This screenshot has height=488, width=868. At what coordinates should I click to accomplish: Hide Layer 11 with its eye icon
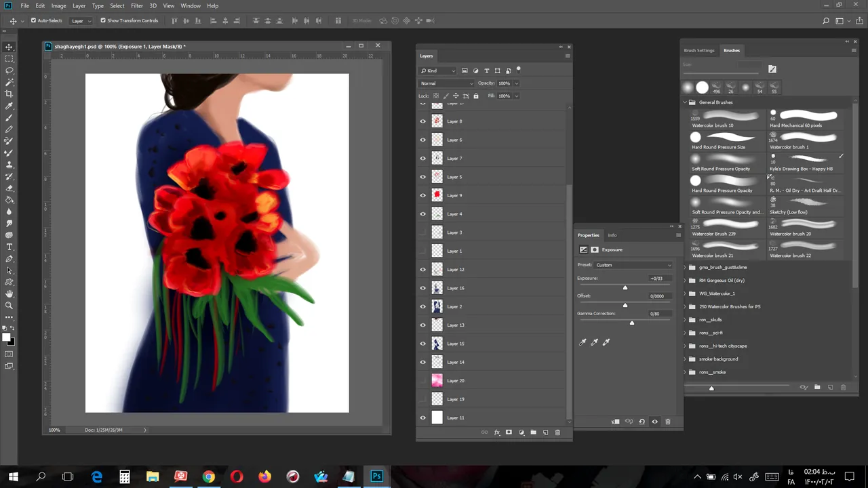(423, 418)
